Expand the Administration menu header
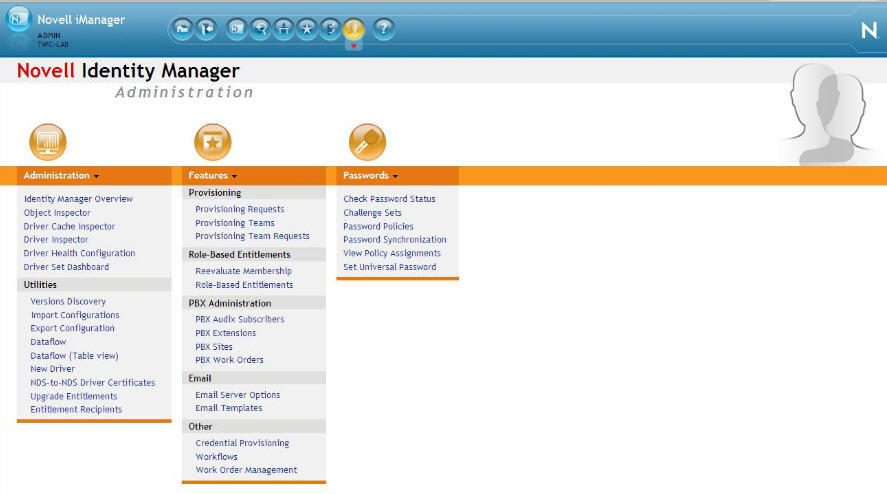Viewport: 887px width, 494px height. 61,175
